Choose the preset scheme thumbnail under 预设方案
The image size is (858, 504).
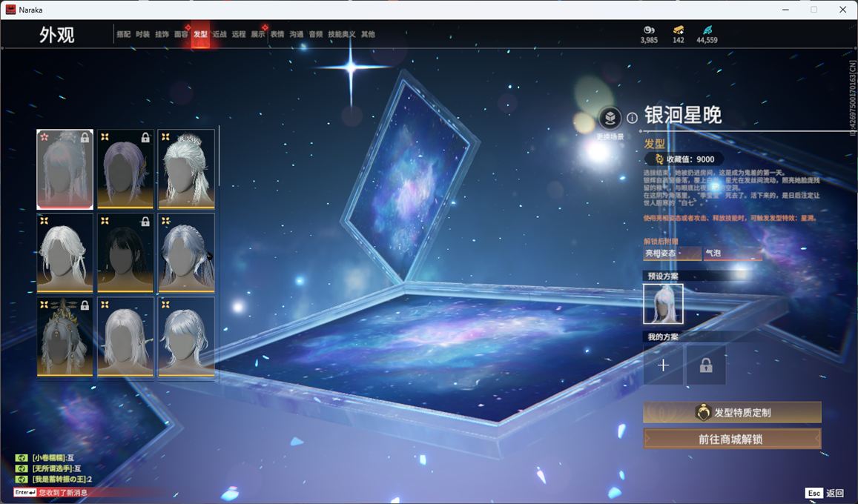(x=663, y=304)
